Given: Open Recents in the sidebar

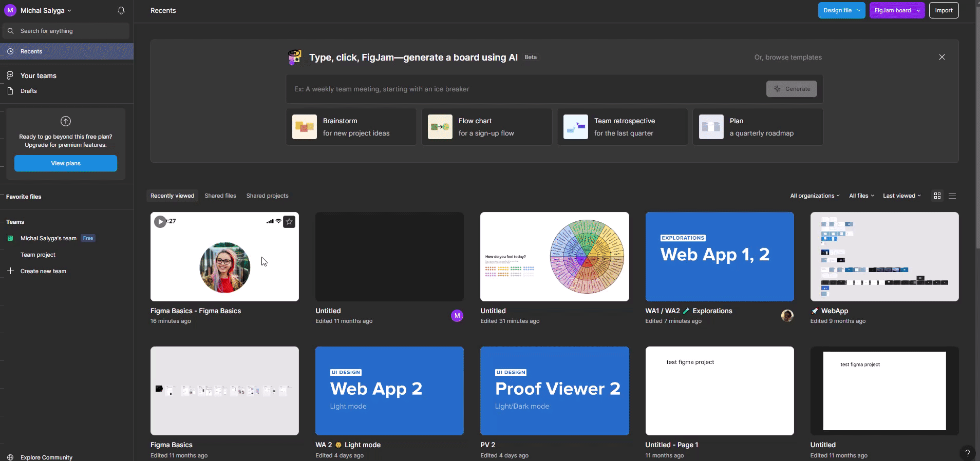Looking at the screenshot, I should tap(67, 51).
